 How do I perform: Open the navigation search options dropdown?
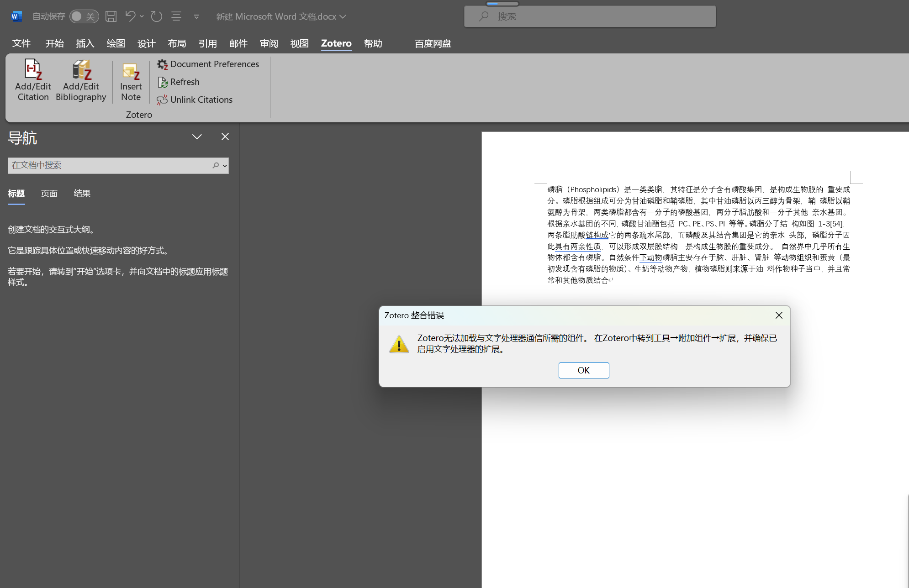pyautogui.click(x=225, y=166)
